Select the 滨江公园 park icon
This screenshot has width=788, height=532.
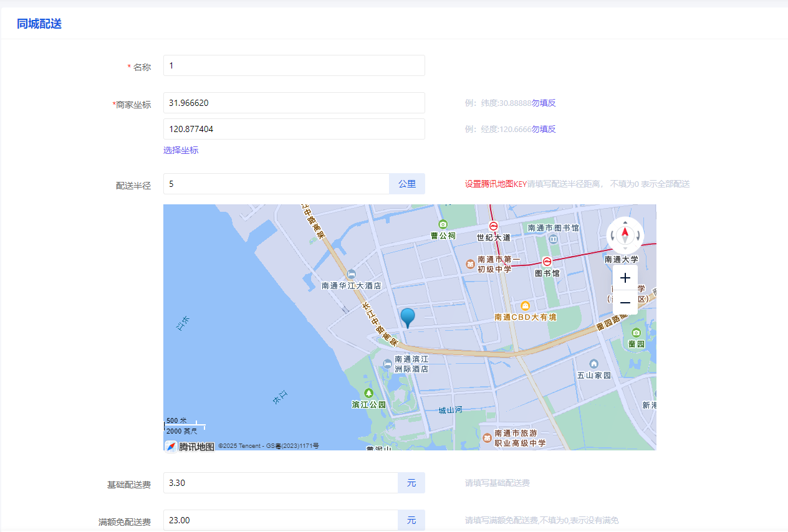click(x=368, y=393)
